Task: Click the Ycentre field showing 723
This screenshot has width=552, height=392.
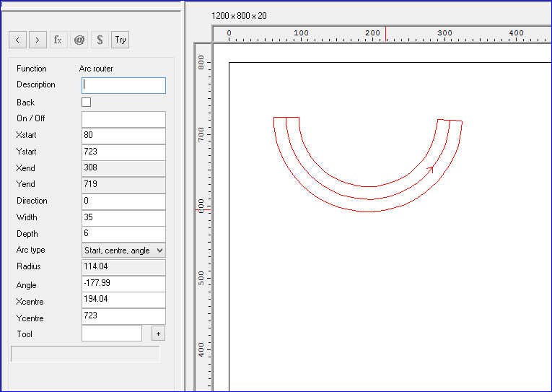Action: [x=123, y=316]
